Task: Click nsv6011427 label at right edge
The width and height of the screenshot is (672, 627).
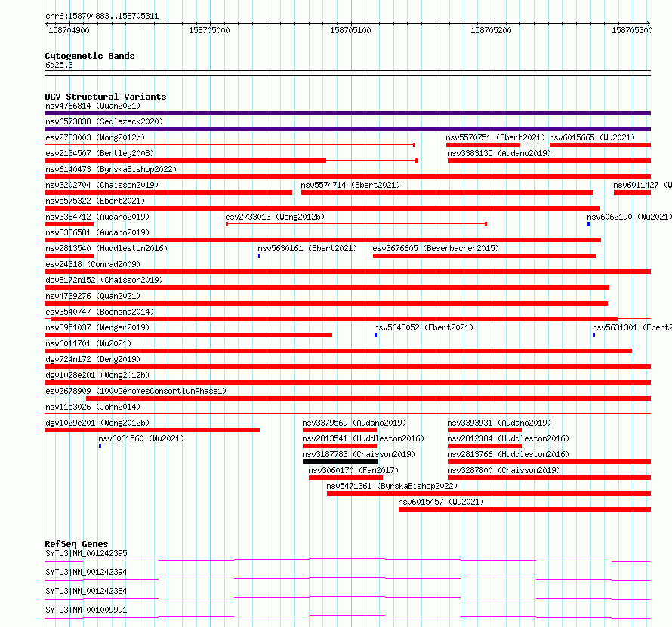Action: coord(643,185)
